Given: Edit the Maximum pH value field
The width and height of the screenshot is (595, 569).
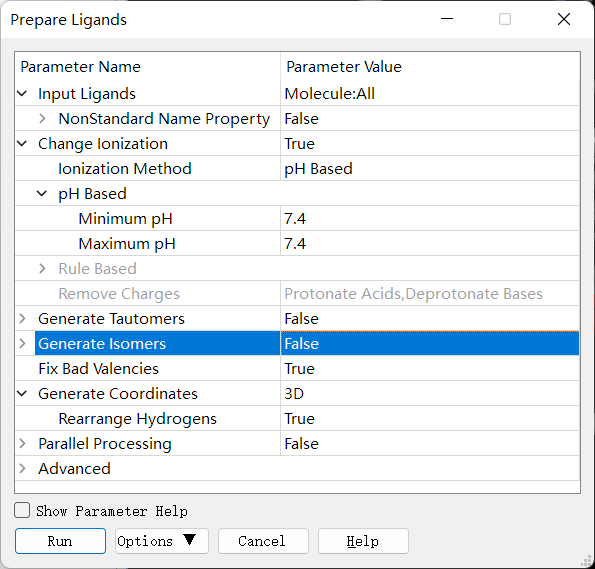Looking at the screenshot, I should point(430,244).
